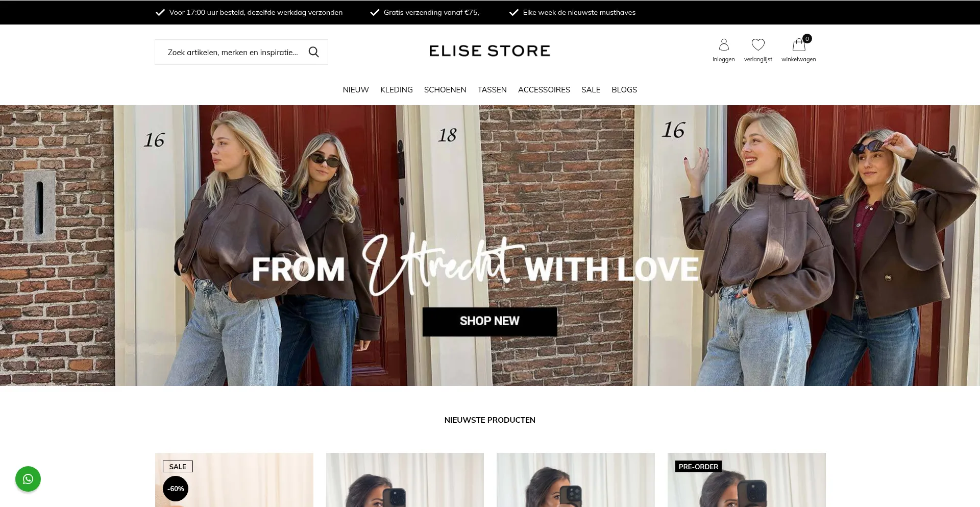Click the cart count badge
The image size is (980, 507).
807,39
